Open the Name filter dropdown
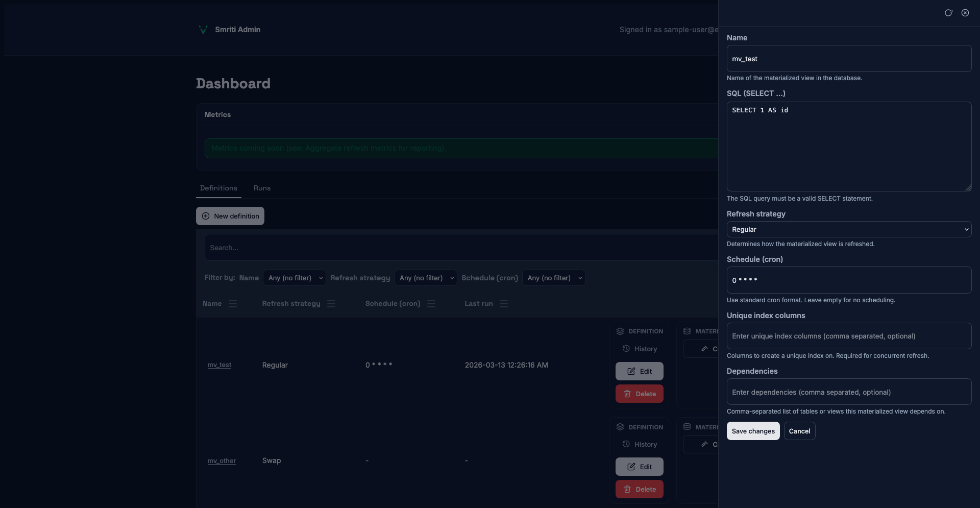 [x=295, y=278]
